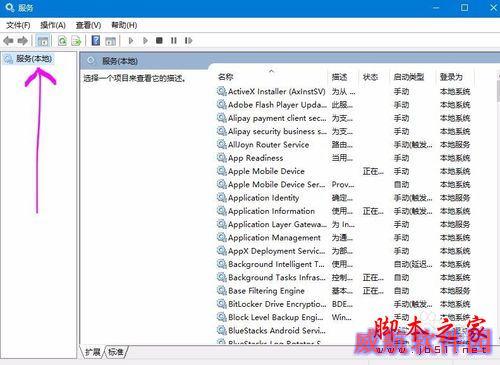The image size is (500, 365).
Task: Go forward with the toolbar Forward arrow
Action: coord(22,41)
